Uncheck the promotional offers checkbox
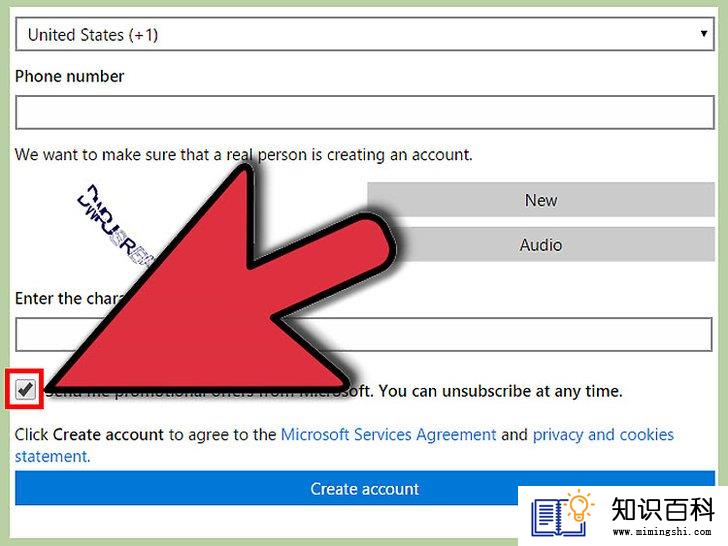Viewport: 728px width, 546px height. tap(25, 389)
